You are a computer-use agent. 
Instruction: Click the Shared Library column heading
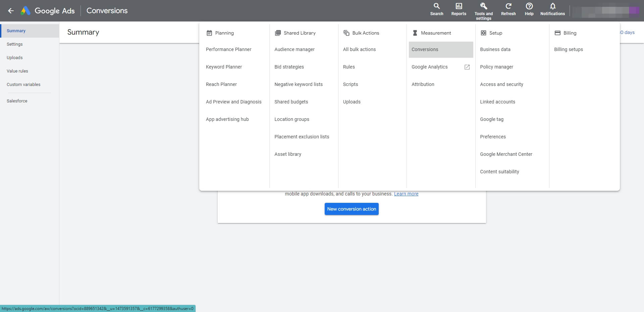[x=300, y=33]
